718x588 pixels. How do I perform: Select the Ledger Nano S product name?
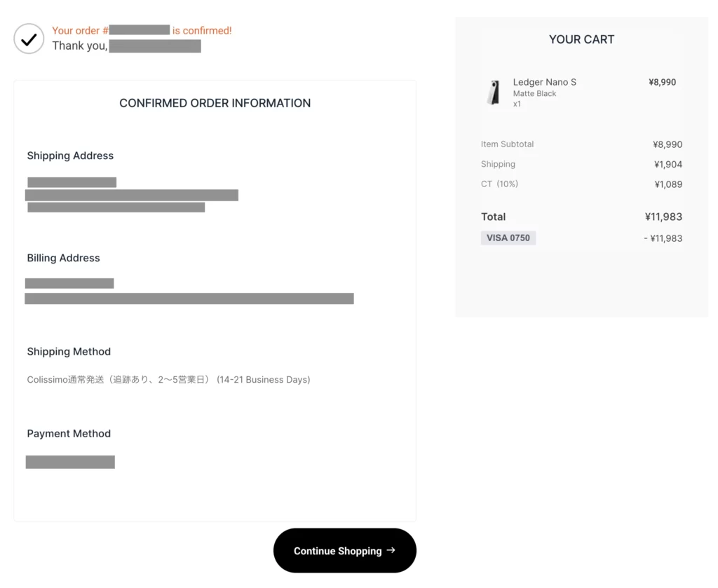(x=544, y=82)
